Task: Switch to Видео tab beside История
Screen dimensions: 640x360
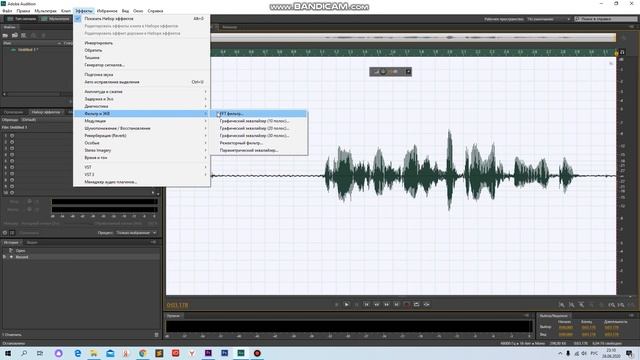Action: pyautogui.click(x=32, y=242)
